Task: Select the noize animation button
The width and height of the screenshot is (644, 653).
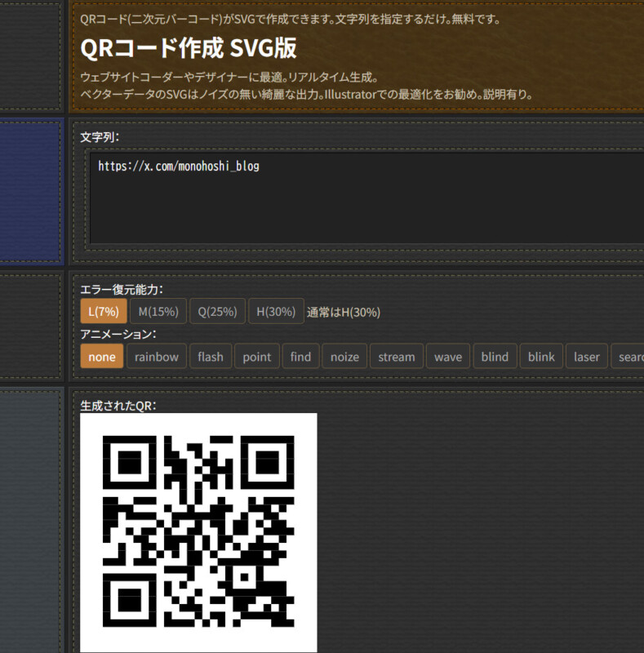Action: [344, 357]
